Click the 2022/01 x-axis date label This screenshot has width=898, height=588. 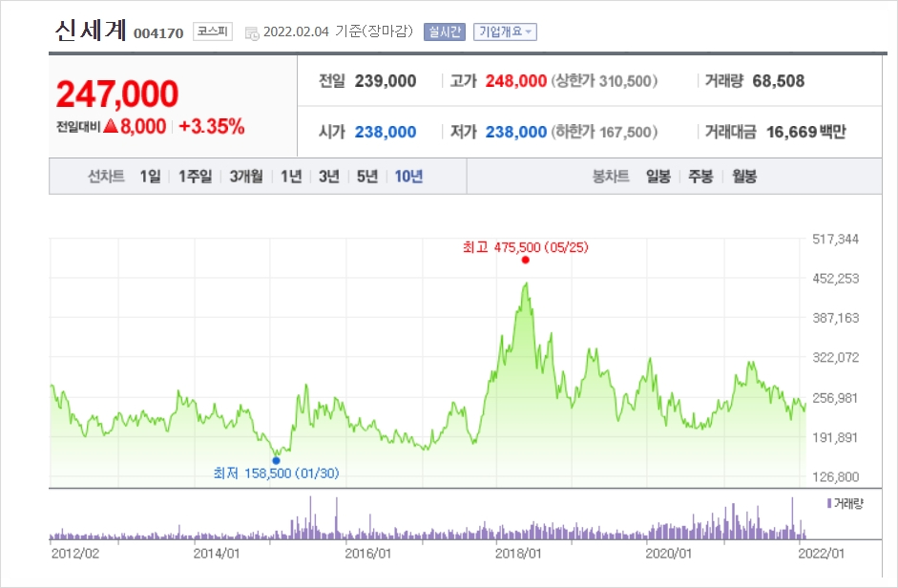click(822, 554)
